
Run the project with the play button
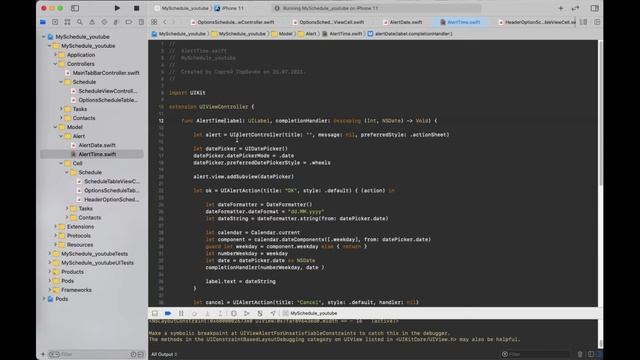(117, 8)
